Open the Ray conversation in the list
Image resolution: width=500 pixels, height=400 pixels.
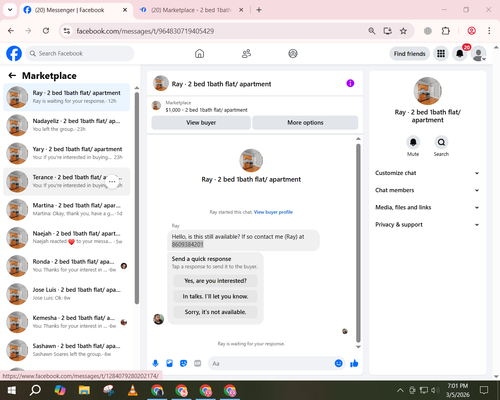(66, 97)
